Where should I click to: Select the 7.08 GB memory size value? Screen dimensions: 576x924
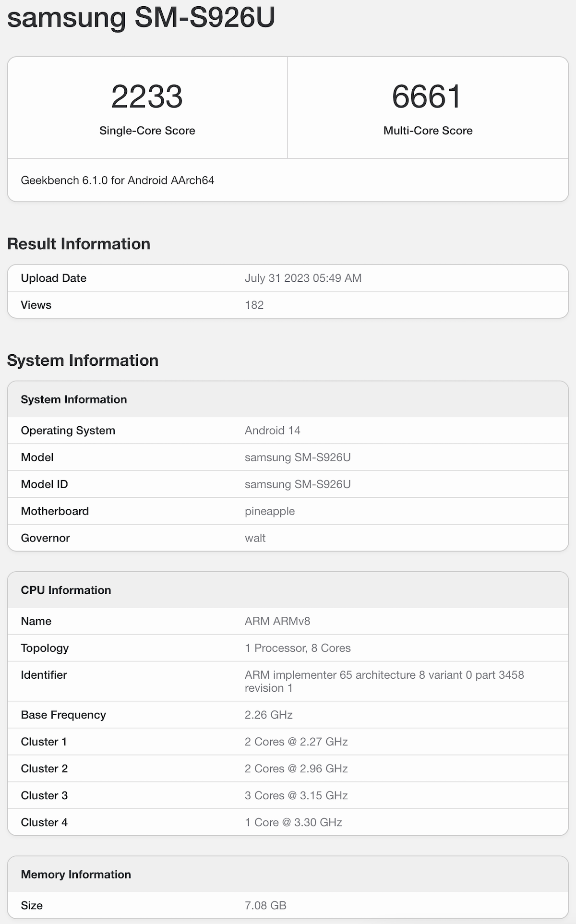point(265,906)
